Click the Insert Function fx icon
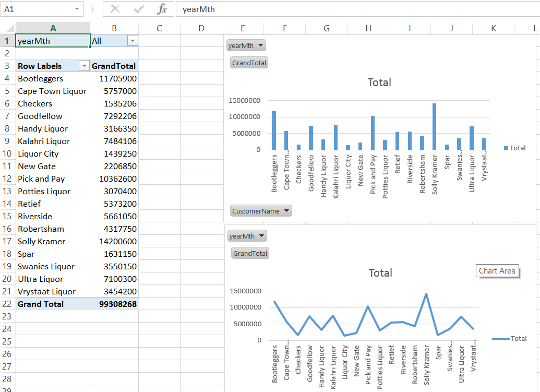Image resolution: width=540 pixels, height=392 pixels. (x=162, y=9)
